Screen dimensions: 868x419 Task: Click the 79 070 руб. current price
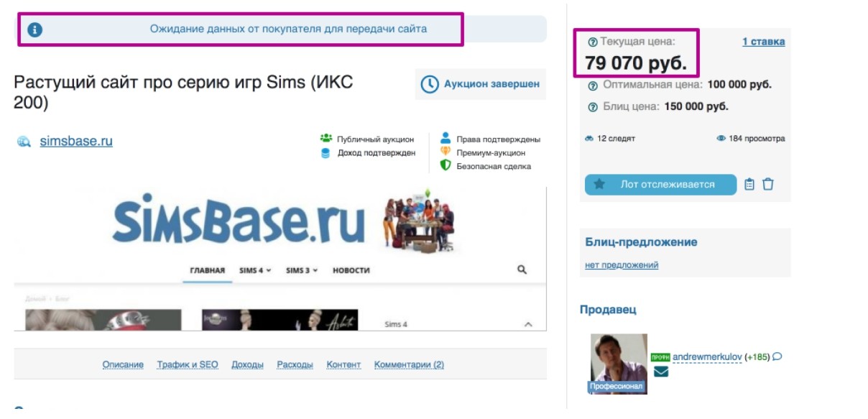point(636,63)
